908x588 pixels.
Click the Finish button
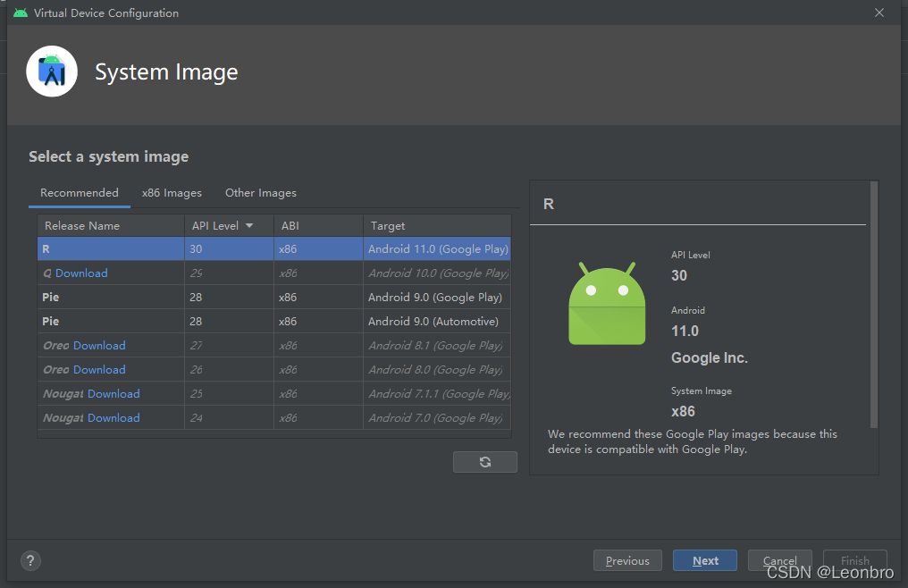(x=854, y=560)
